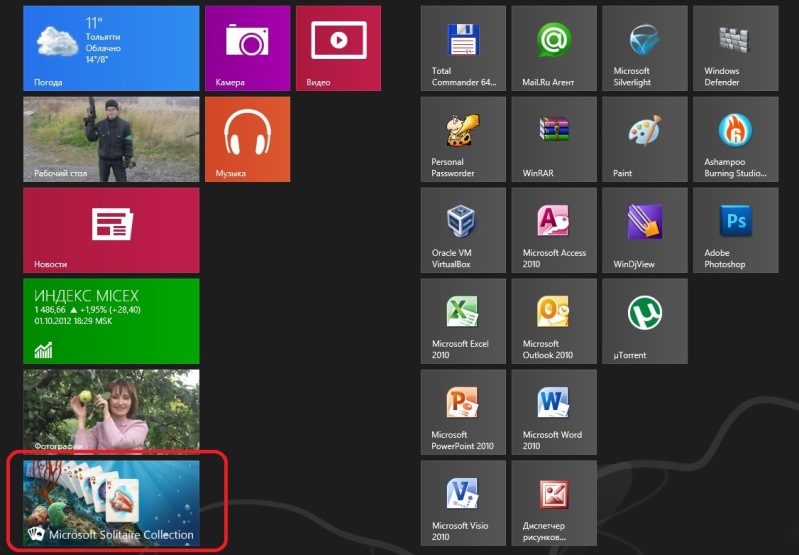Open the Camera (Камера) tile
This screenshot has width=799, height=555.
pyautogui.click(x=246, y=48)
